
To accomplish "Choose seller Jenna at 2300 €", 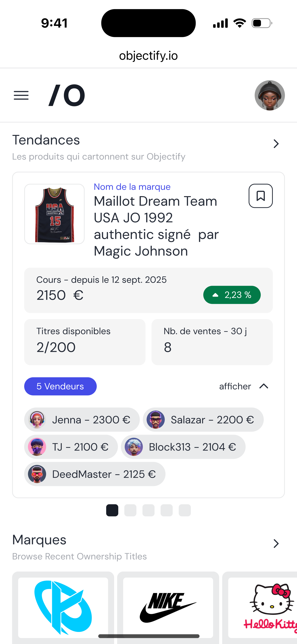I will click(82, 420).
